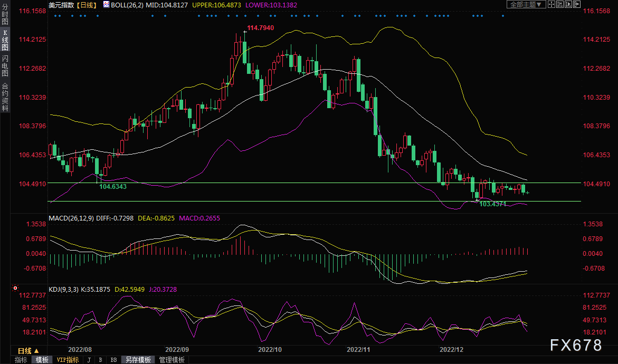Viewport: 618px width, 364px height.
Task: Toggle the BB template button
Action: click(113, 360)
